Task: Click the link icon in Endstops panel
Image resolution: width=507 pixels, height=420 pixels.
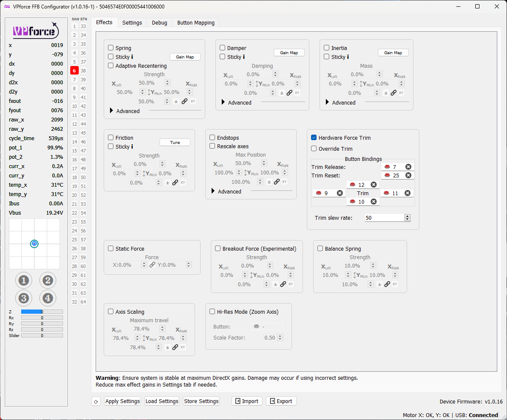Action: tap(277, 182)
